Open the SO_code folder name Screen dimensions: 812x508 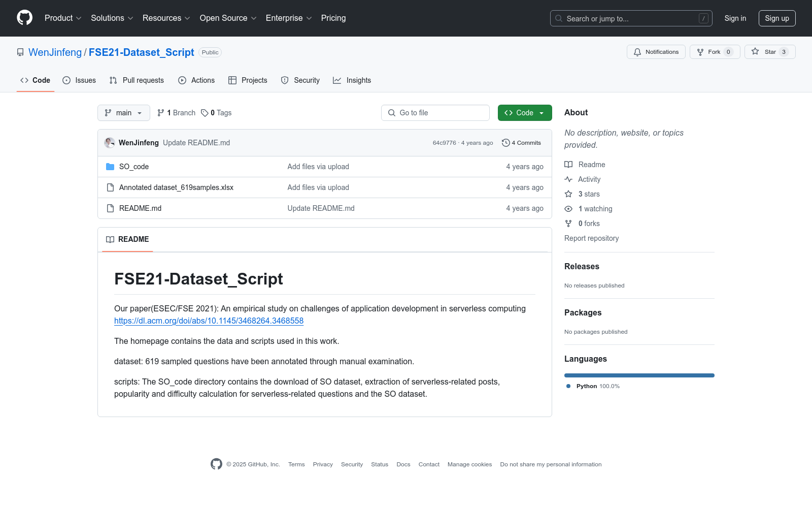pyautogui.click(x=134, y=167)
